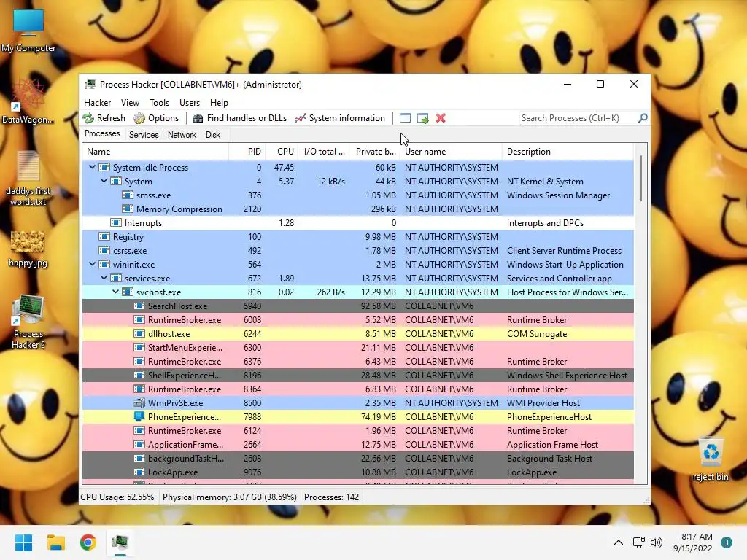Open the View menu
Viewport: 747px width, 560px height.
(130, 102)
